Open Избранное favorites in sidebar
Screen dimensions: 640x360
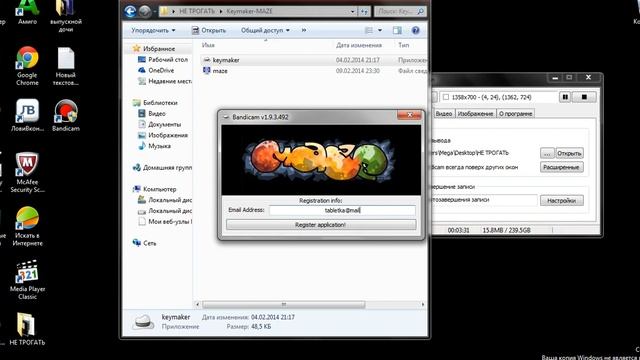point(158,49)
